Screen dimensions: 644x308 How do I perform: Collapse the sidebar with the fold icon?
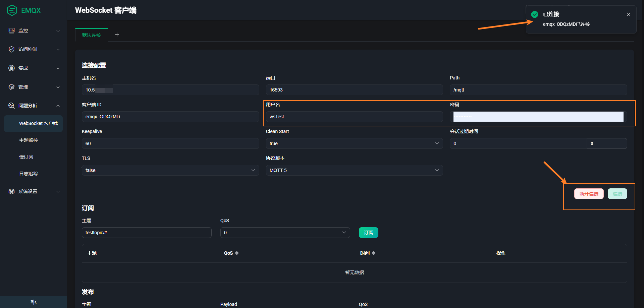click(34, 302)
